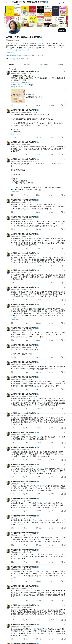Reply to the Mar 27, 2024 post
The image size is (72, 644).
(12, 195)
